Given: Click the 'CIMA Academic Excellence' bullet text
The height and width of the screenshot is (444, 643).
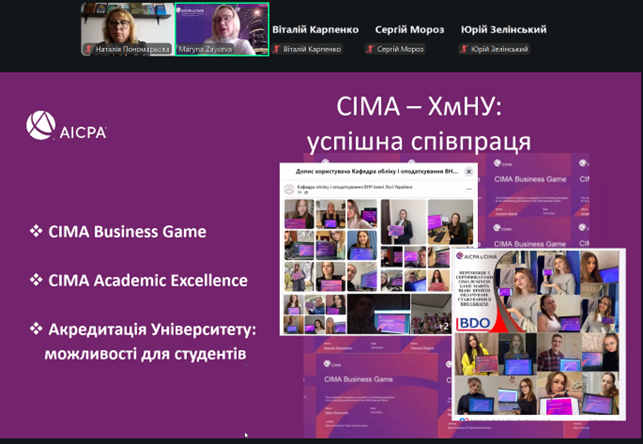Looking at the screenshot, I should pos(147,280).
